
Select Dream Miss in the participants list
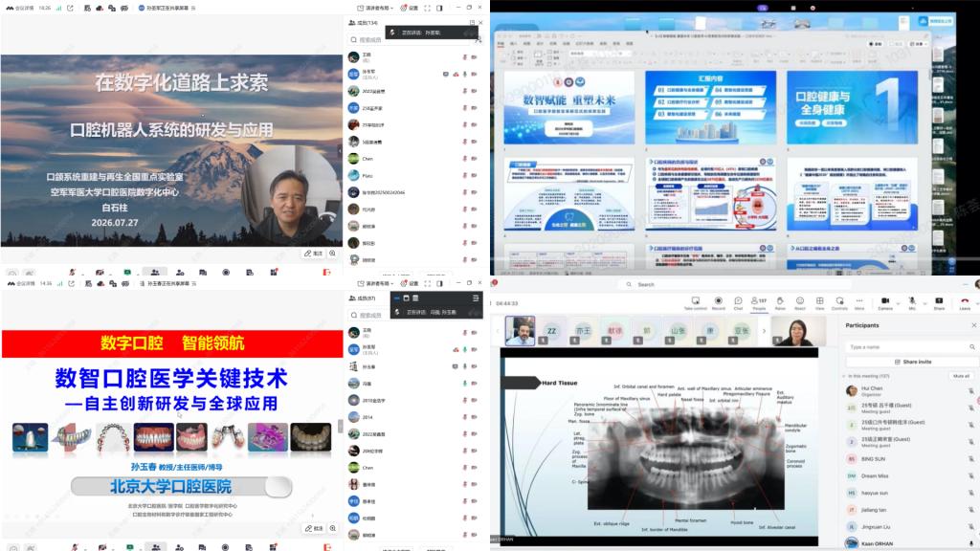click(x=911, y=476)
